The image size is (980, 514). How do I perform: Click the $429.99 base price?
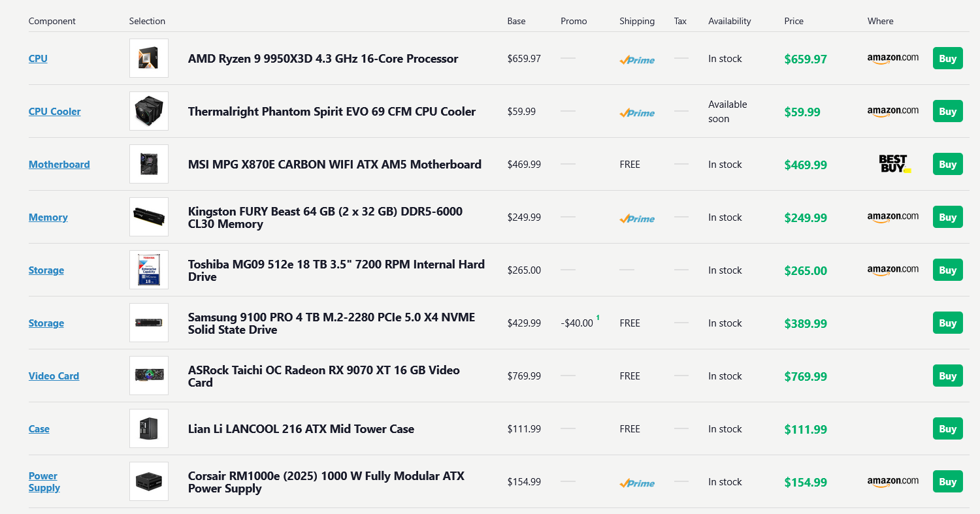[524, 323]
